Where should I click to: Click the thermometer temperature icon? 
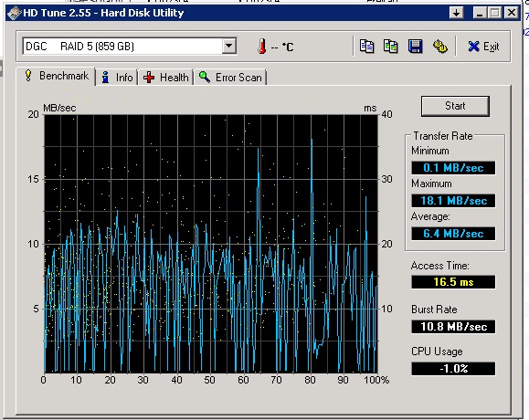262,47
